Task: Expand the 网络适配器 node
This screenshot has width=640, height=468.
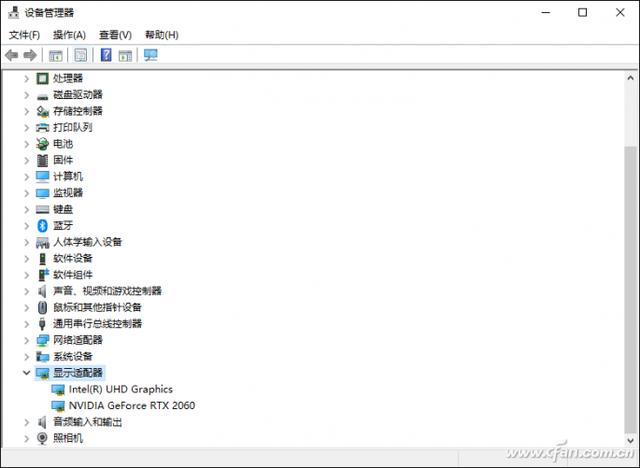Action: click(x=27, y=340)
